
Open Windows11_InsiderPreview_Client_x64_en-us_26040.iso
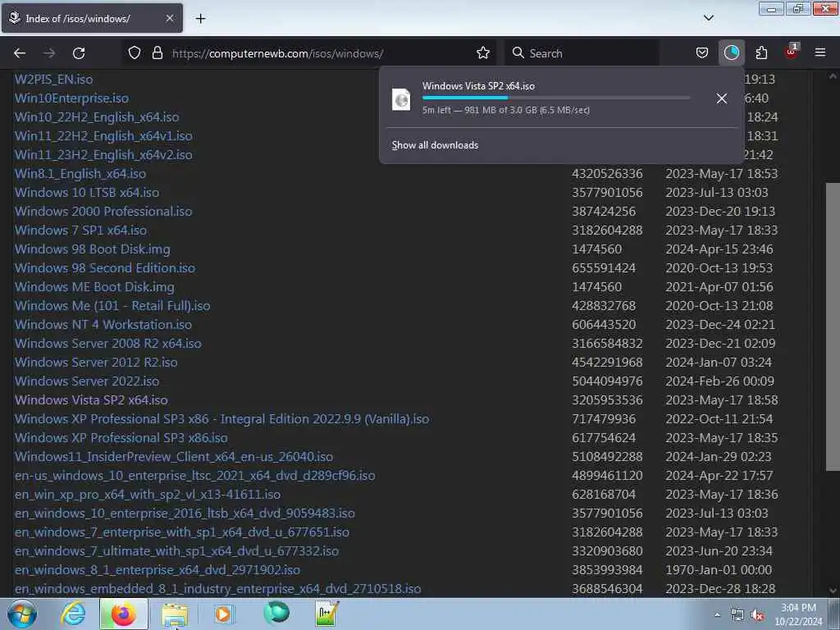tap(174, 456)
